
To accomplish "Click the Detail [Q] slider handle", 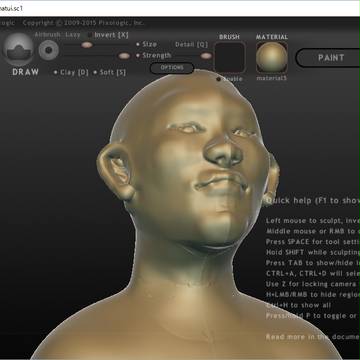I will point(206,56).
